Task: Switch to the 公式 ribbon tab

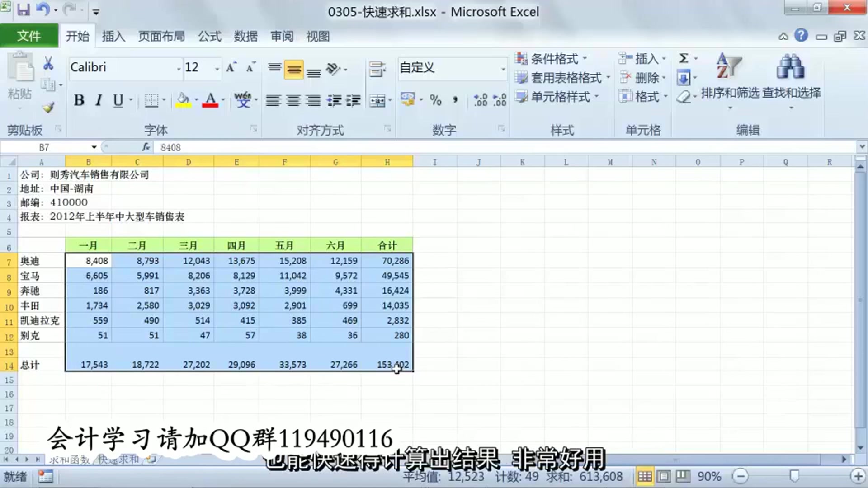Action: click(209, 36)
